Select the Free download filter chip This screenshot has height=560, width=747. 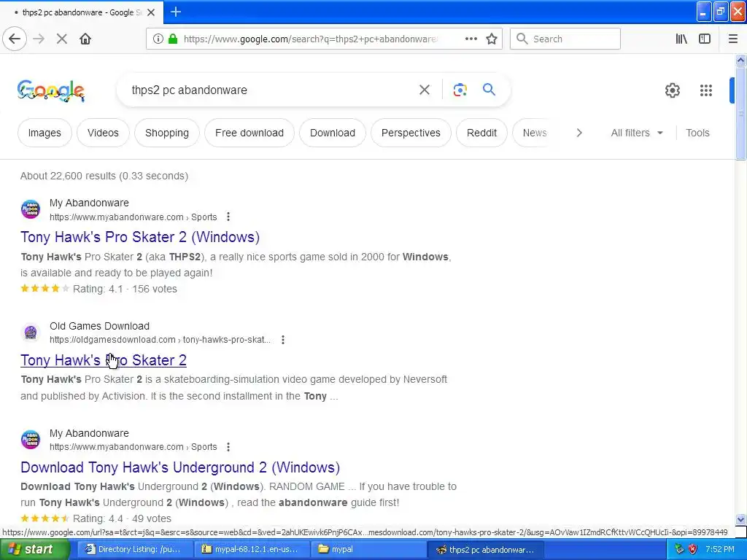click(x=249, y=133)
